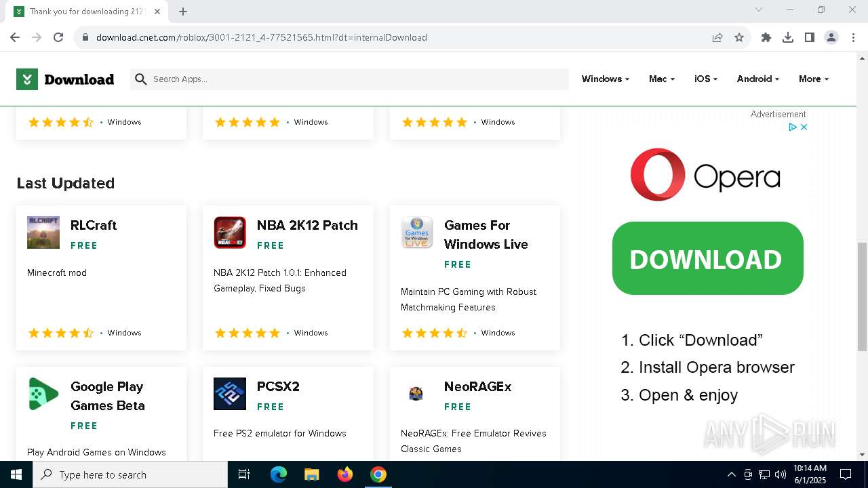Click the scrollbar down arrow

pyautogui.click(x=862, y=455)
